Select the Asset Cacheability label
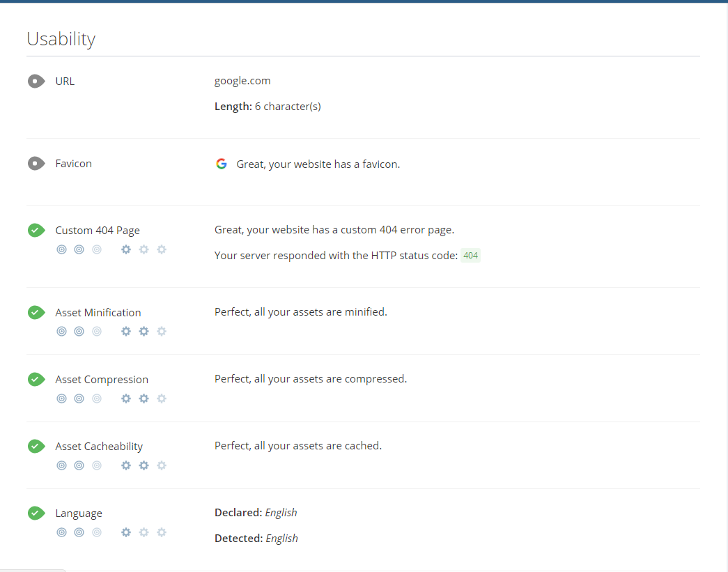The width and height of the screenshot is (728, 572). pos(99,447)
